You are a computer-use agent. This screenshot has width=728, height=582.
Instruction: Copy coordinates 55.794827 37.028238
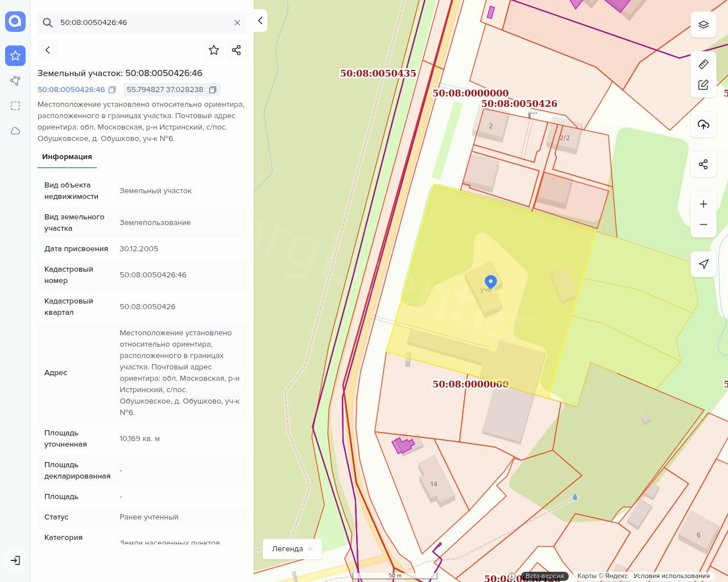click(213, 90)
